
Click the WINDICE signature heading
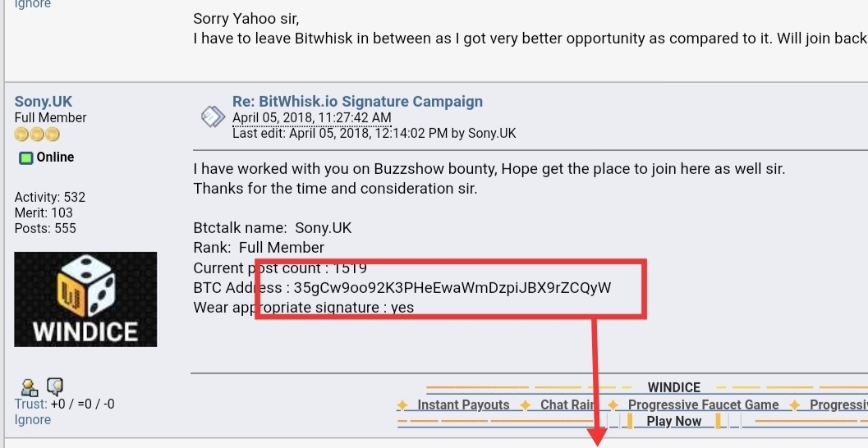click(673, 387)
